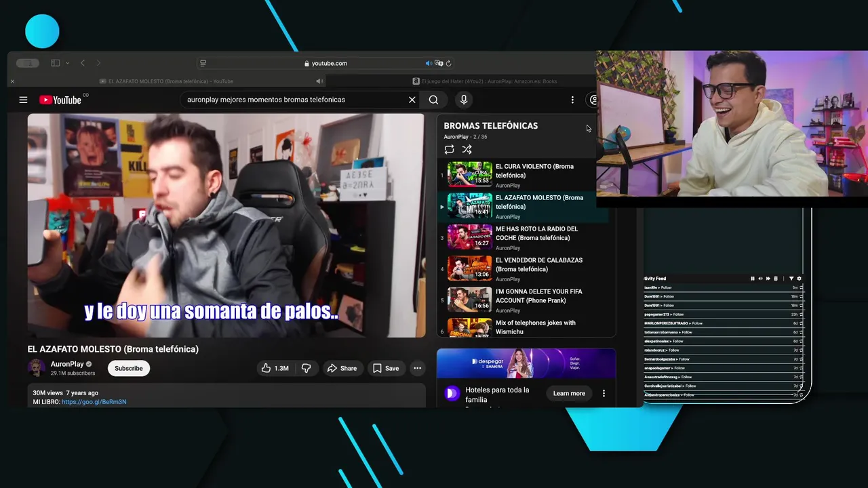Toggle playlist loop

(x=449, y=149)
